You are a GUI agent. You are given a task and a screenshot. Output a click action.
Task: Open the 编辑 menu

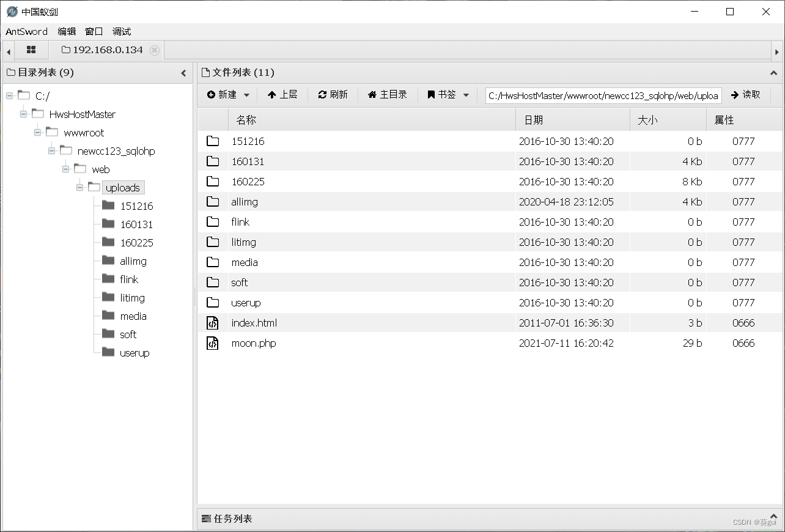[x=67, y=31]
